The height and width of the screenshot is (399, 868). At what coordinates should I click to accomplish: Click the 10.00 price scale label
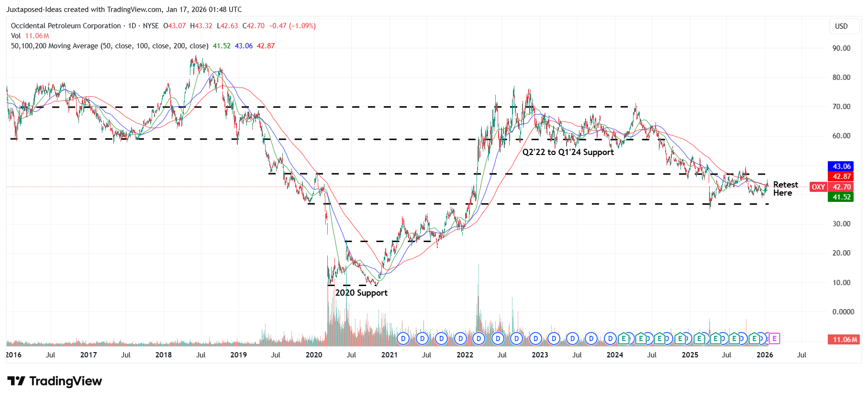pos(841,283)
